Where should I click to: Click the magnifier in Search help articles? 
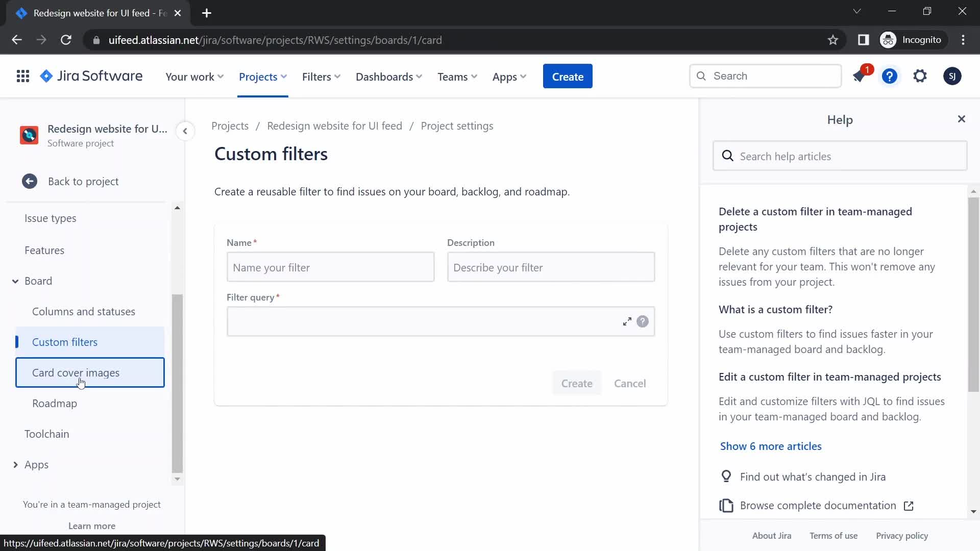tap(728, 156)
